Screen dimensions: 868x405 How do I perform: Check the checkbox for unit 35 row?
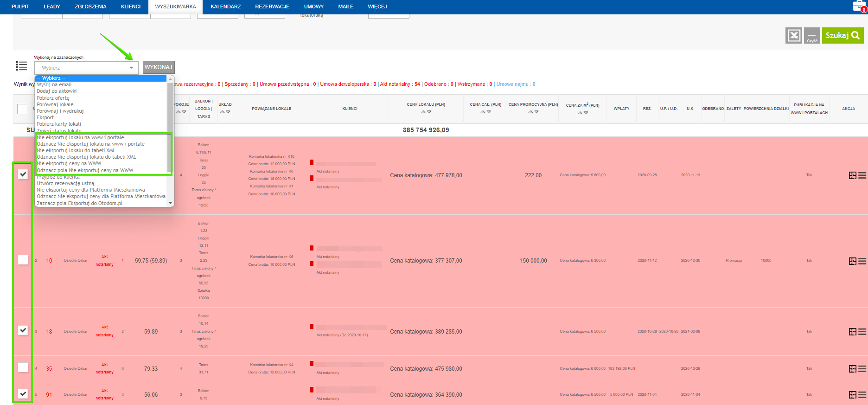(23, 367)
